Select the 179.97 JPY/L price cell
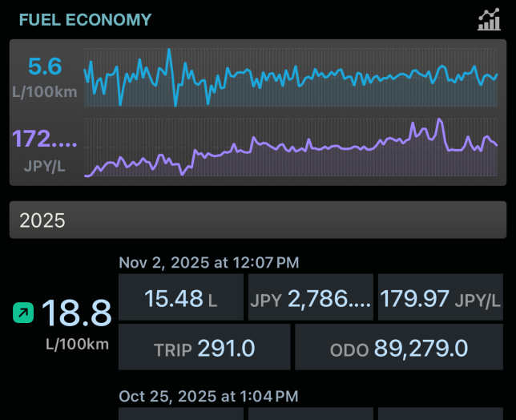 tap(440, 299)
